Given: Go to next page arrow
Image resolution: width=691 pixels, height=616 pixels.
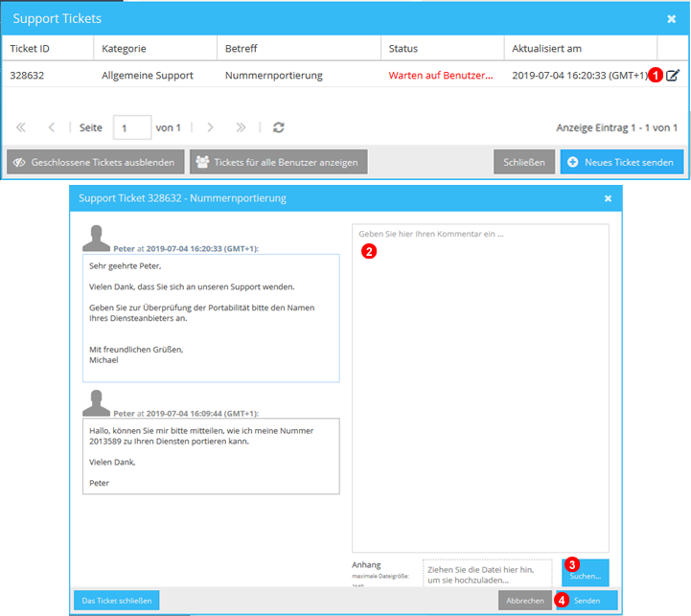Looking at the screenshot, I should pyautogui.click(x=211, y=126).
